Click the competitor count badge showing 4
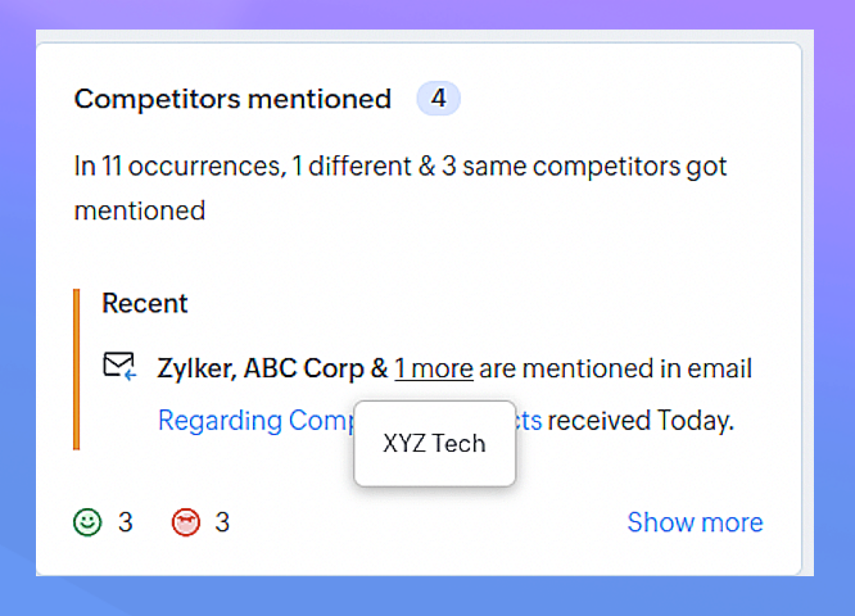The width and height of the screenshot is (855, 616). (438, 98)
